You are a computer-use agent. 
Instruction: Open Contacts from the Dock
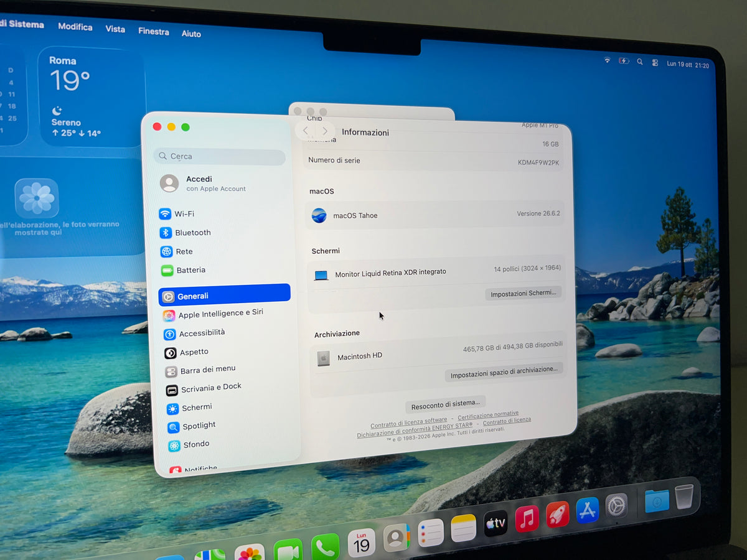(397, 538)
